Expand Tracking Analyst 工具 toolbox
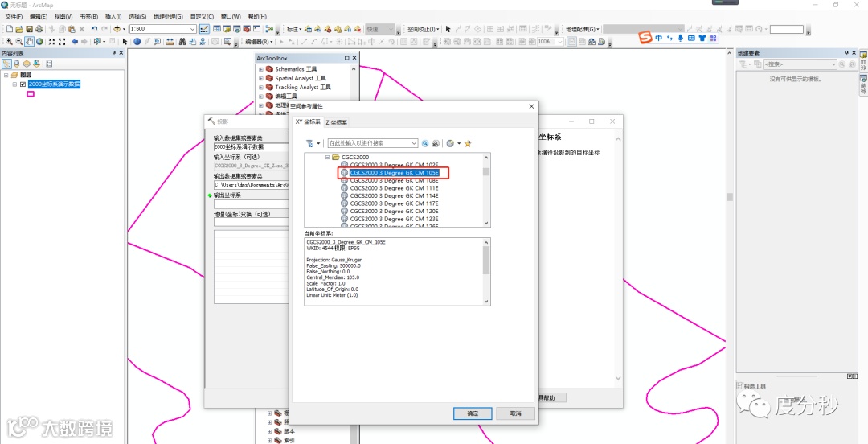This screenshot has width=868, height=444. pos(260,87)
